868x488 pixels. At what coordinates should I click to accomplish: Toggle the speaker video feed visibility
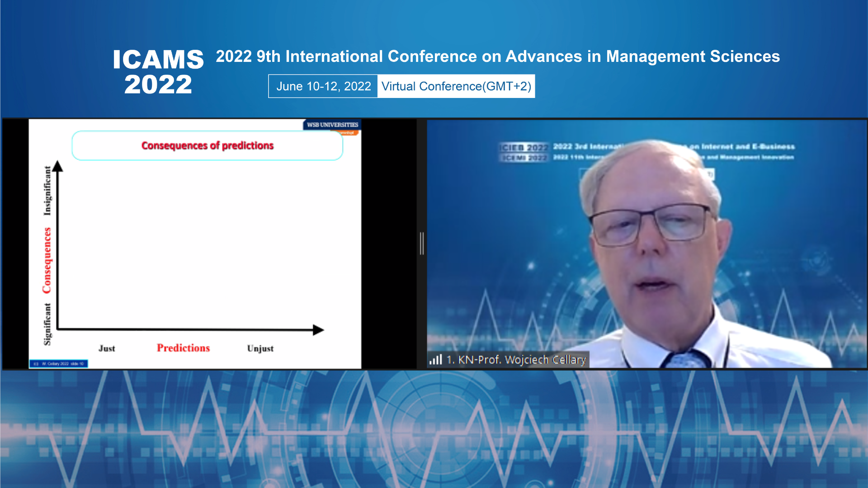pos(646,244)
